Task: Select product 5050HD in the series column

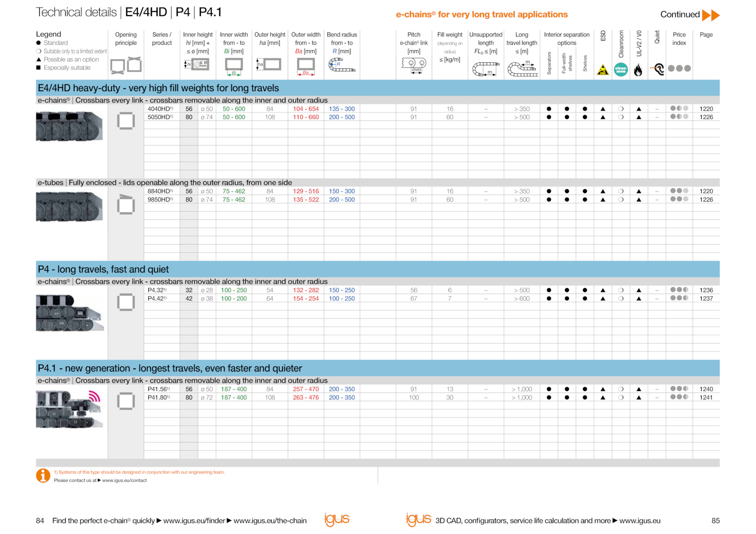Action: 160,117
